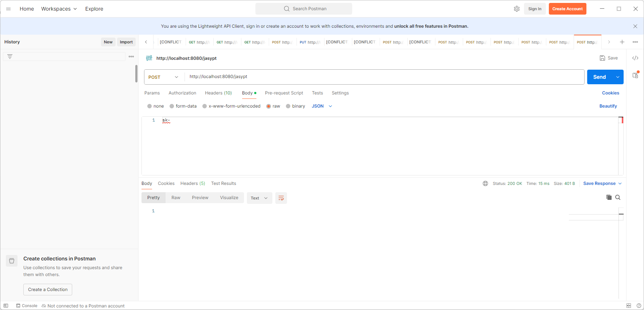Open the settings gear icon
This screenshot has width=644, height=310.
517,9
